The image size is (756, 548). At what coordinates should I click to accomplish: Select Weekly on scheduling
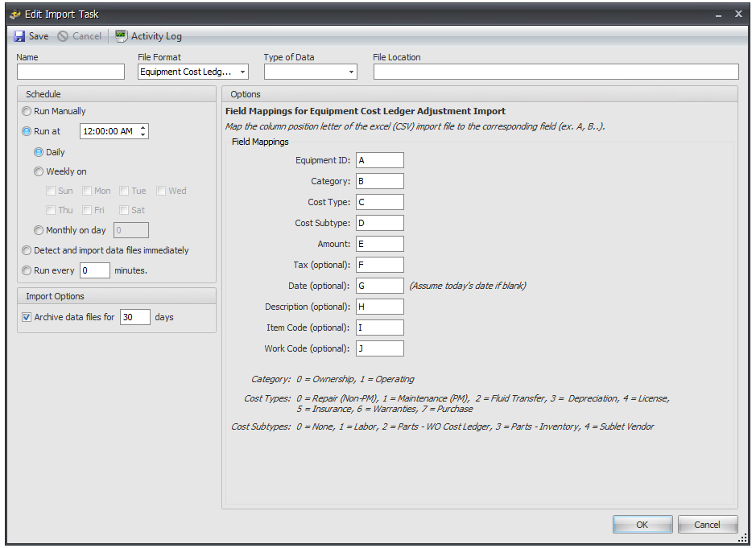39,171
